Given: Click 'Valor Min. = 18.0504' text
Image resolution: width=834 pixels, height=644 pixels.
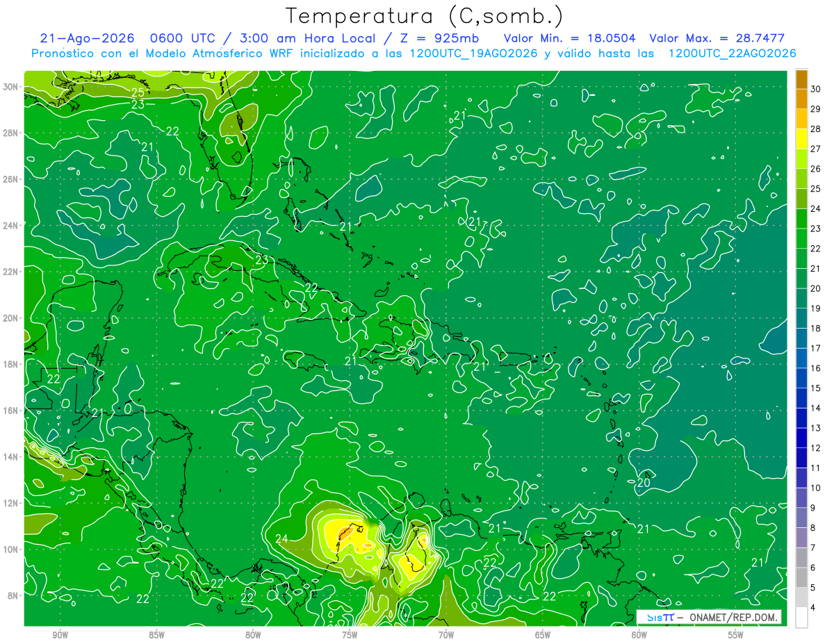Looking at the screenshot, I should click(571, 38).
